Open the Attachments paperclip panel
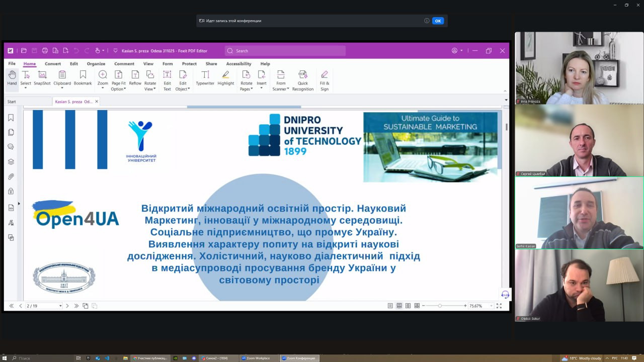This screenshot has width=644, height=362. coord(11,176)
